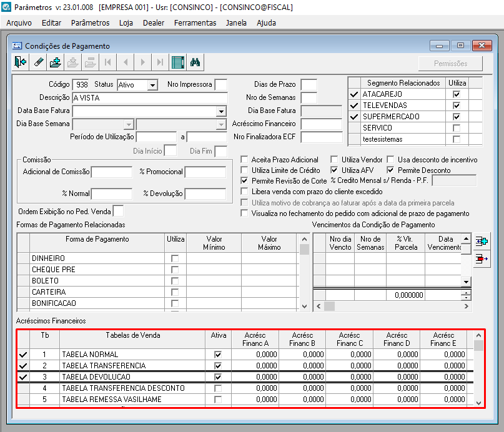Open the Ferramentas menu
The width and height of the screenshot is (504, 432).
(195, 23)
